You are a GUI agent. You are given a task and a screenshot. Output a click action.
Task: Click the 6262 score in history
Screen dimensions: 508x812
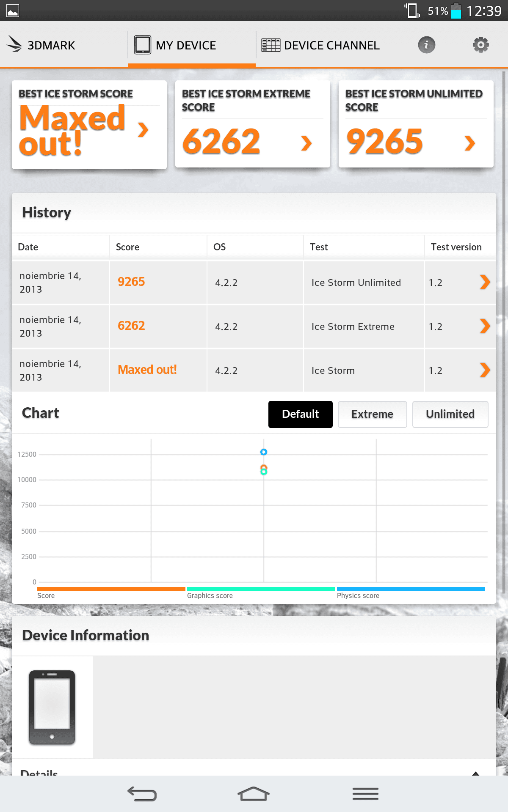point(131,326)
